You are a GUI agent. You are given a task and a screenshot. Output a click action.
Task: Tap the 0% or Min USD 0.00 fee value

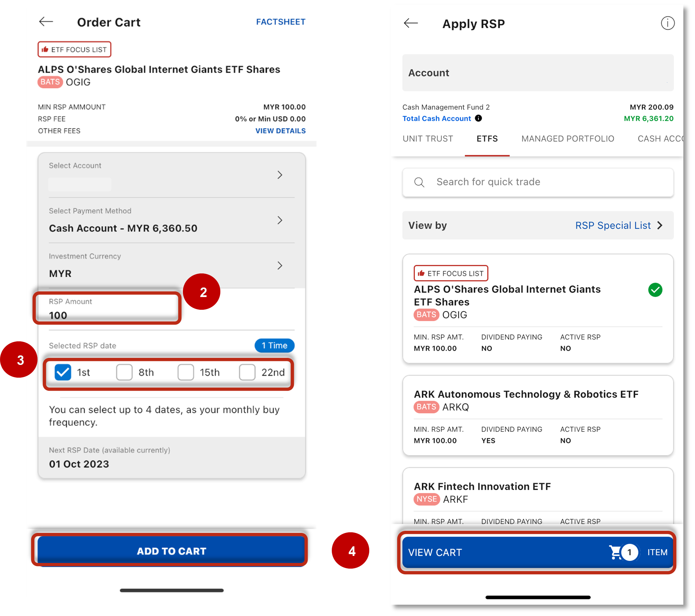[x=270, y=119]
